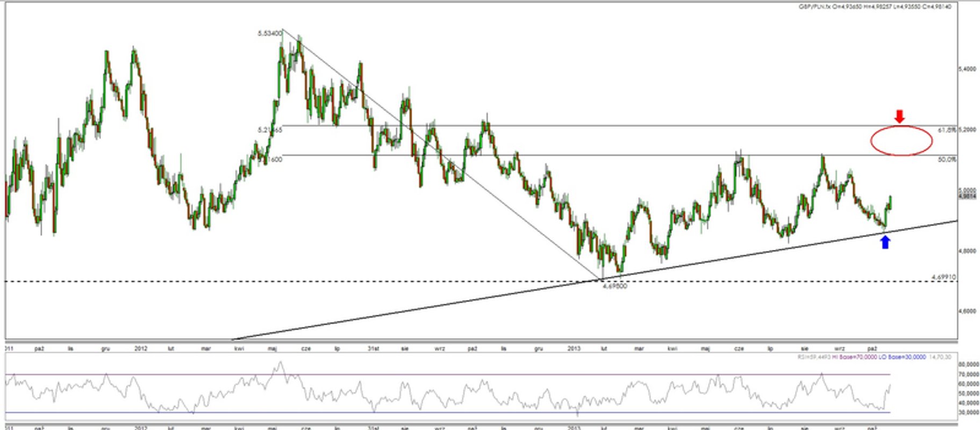
Task: Click the RSI indicator header text
Action: (875, 357)
